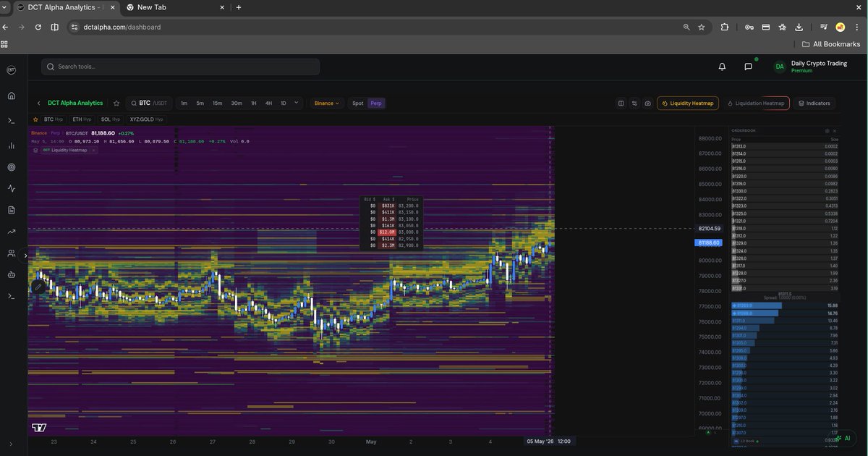Open the Home icon in left sidebar
868x456 pixels.
coord(11,96)
